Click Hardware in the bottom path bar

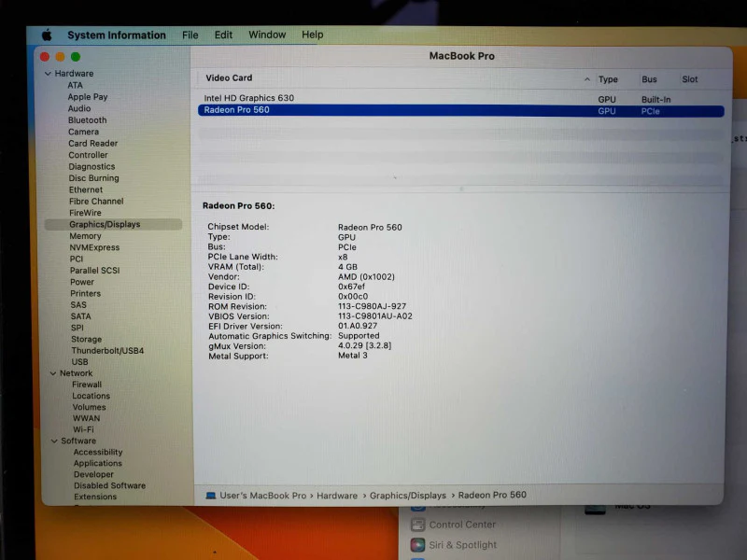[x=337, y=496]
